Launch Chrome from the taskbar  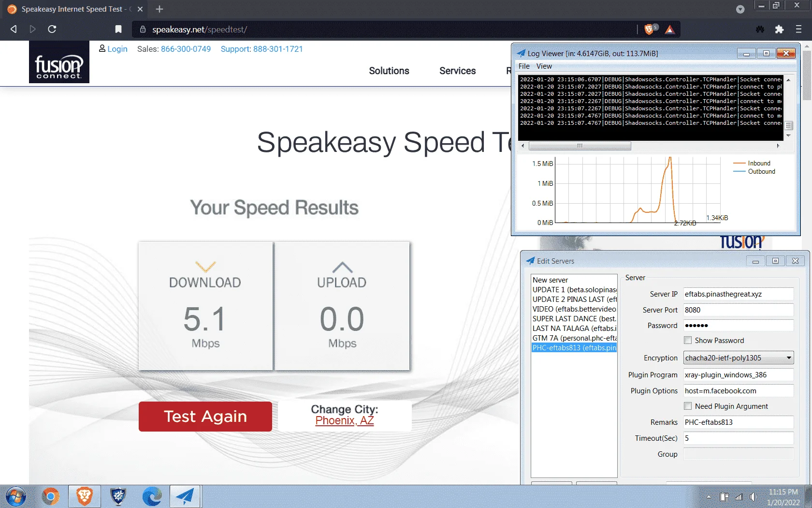[50, 497]
